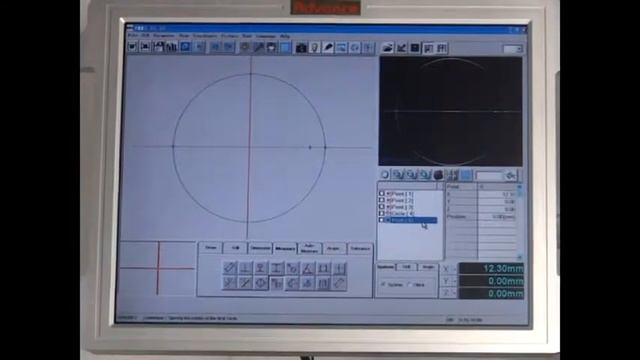Viewport: 640px width, 360px height.
Task: Select the perpendicular line measure tool
Action: click(245, 268)
